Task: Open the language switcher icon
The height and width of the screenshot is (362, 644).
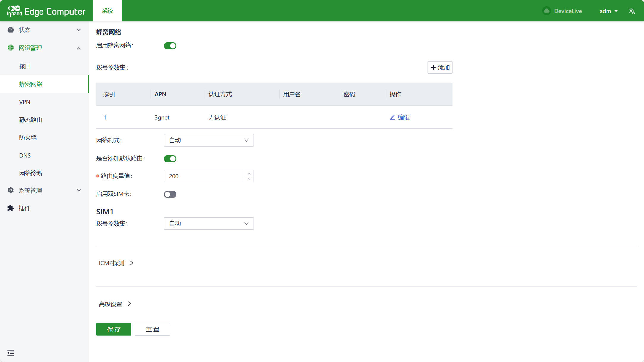Action: (x=632, y=11)
